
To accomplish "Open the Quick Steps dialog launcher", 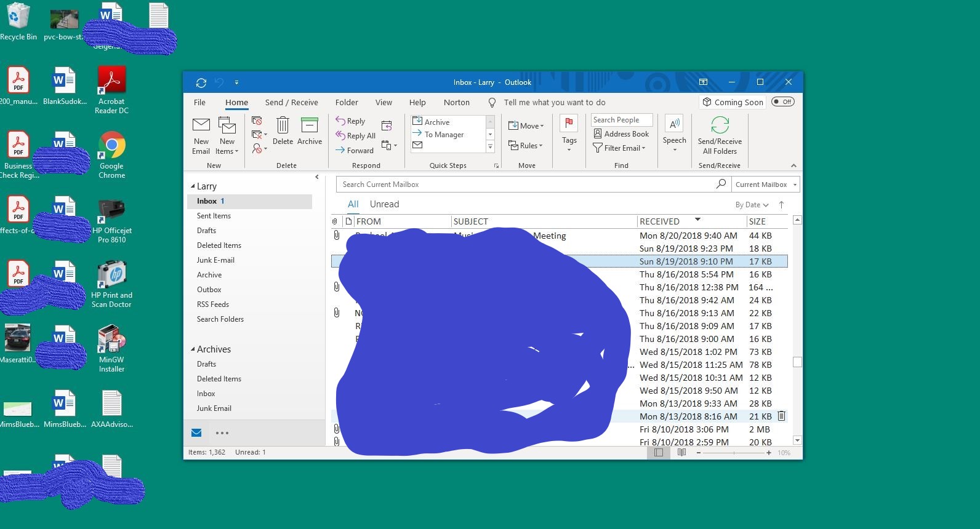I will click(x=496, y=166).
